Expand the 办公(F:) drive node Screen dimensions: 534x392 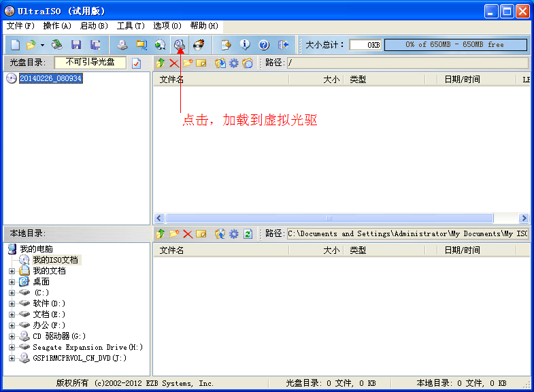(x=12, y=325)
